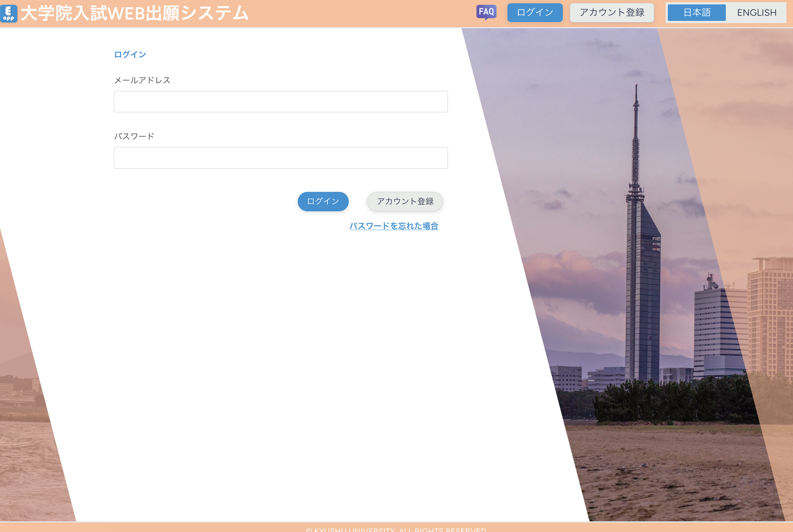Image resolution: width=793 pixels, height=532 pixels.
Task: Choose アカウント登録 beside the login button
Action: click(405, 201)
